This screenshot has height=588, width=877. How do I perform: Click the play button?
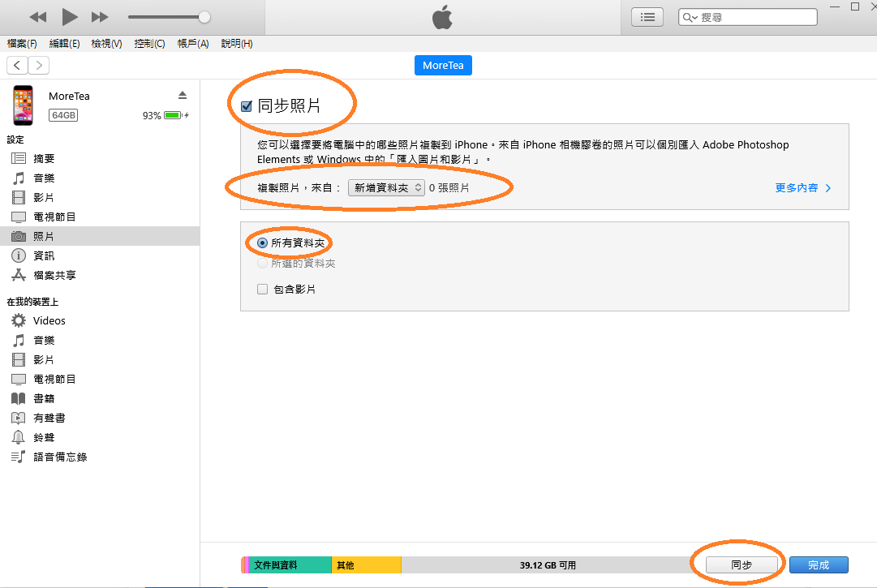pyautogui.click(x=69, y=17)
